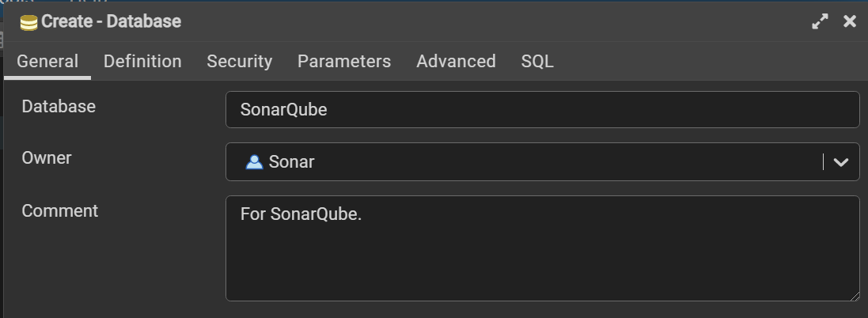The image size is (868, 318).
Task: Open the Security tab
Action: click(x=239, y=62)
